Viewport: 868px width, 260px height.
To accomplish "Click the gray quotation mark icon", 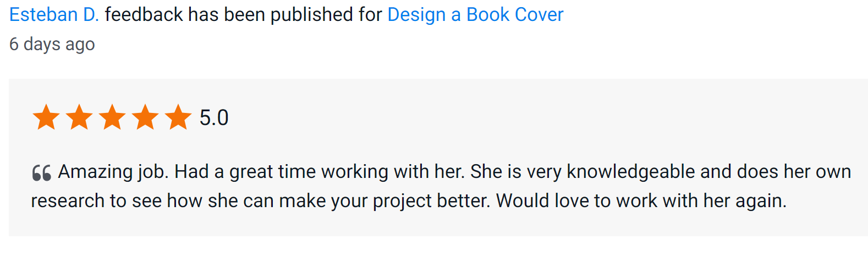I will (41, 172).
